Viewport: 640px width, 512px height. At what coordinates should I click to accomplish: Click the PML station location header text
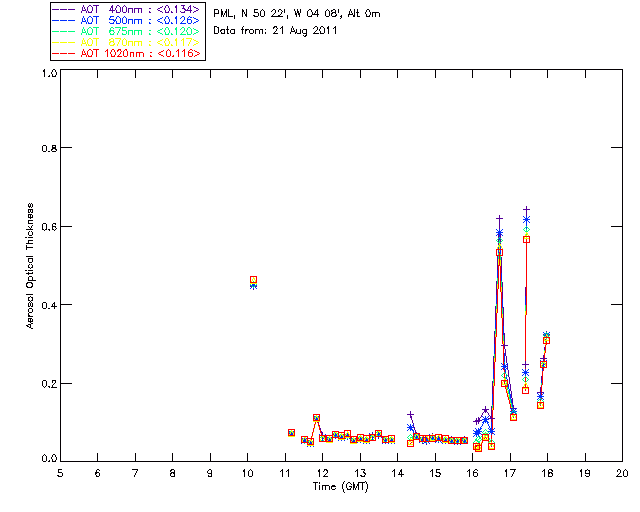297,14
